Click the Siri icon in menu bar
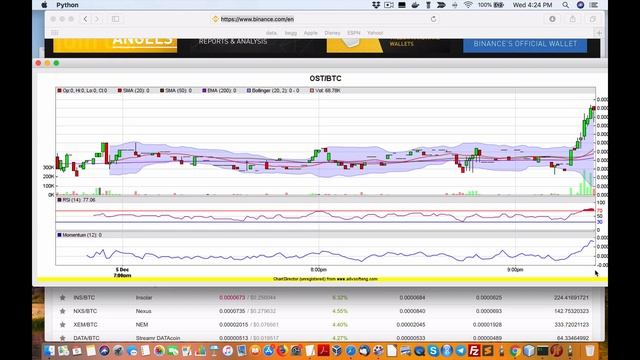The height and width of the screenshot is (360, 640). [580, 5]
